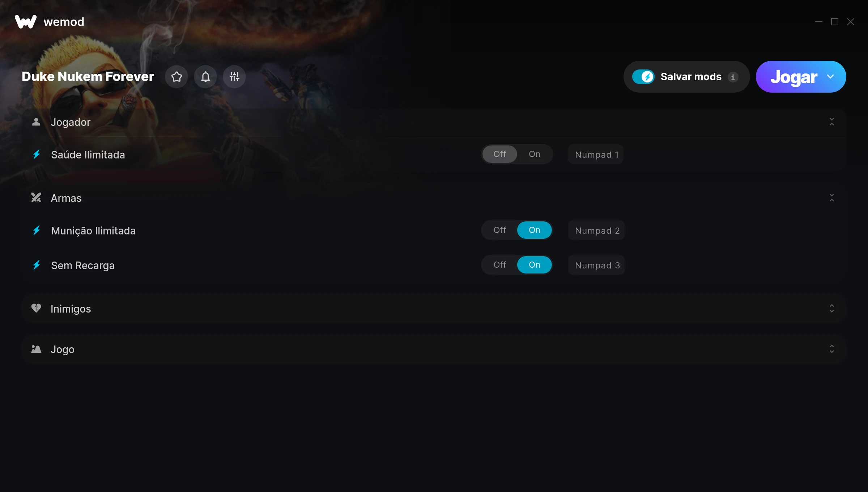Image resolution: width=868 pixels, height=492 pixels.
Task: Click the Jogador person icon
Action: coord(36,122)
